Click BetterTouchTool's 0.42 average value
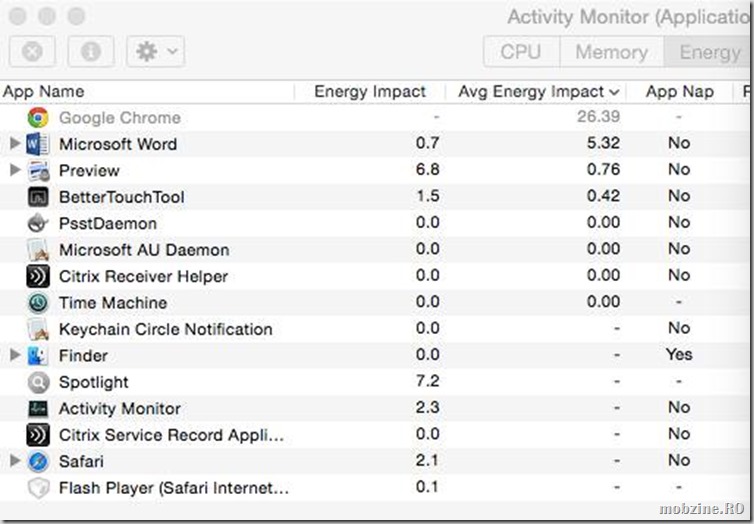 tap(603, 196)
